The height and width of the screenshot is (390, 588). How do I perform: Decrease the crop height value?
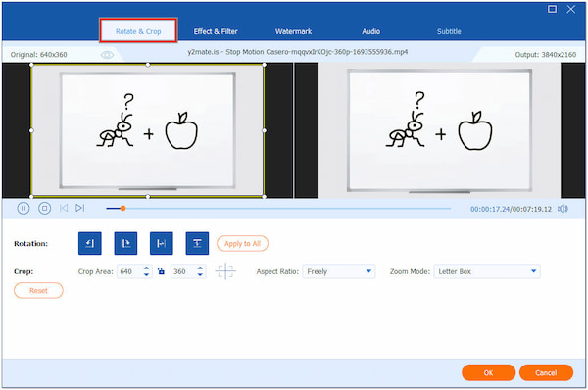[200, 275]
